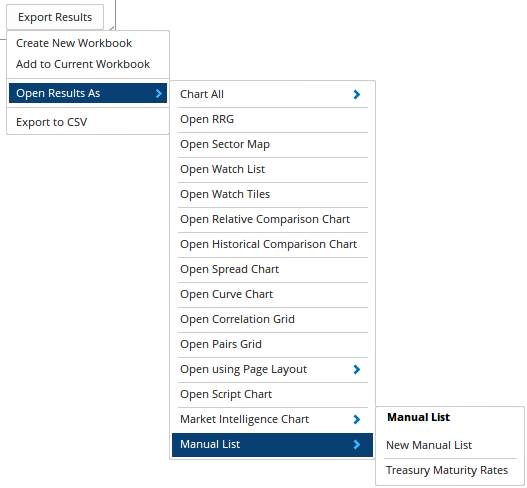527x488 pixels.
Task: Expand Open using Page Layout chevron
Action: [x=357, y=369]
